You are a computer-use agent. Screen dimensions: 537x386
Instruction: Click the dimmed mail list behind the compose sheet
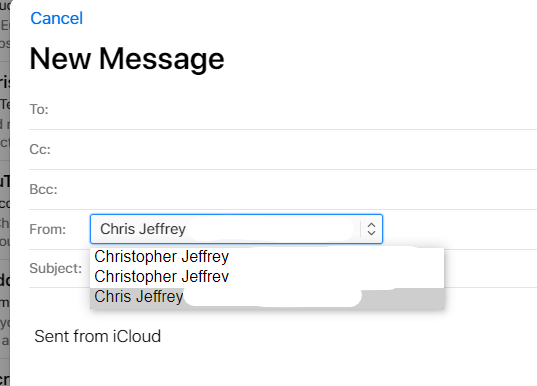point(5,193)
